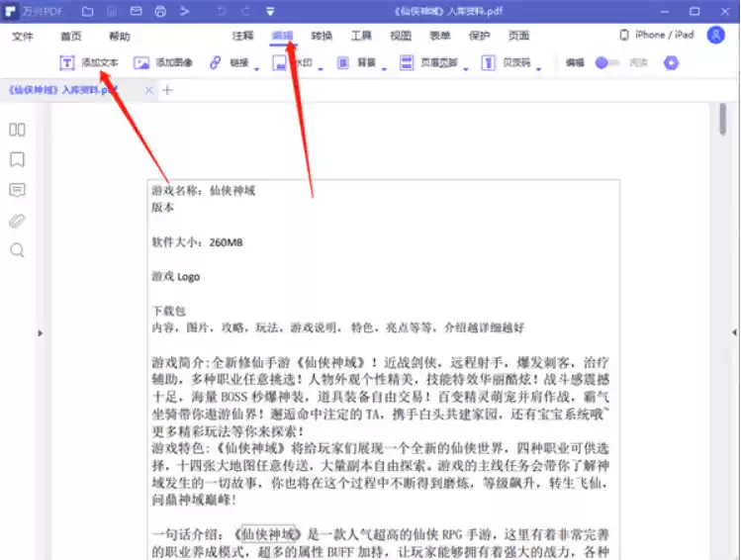
Task: Switch to the 注释 (Comment) tab
Action: (242, 36)
